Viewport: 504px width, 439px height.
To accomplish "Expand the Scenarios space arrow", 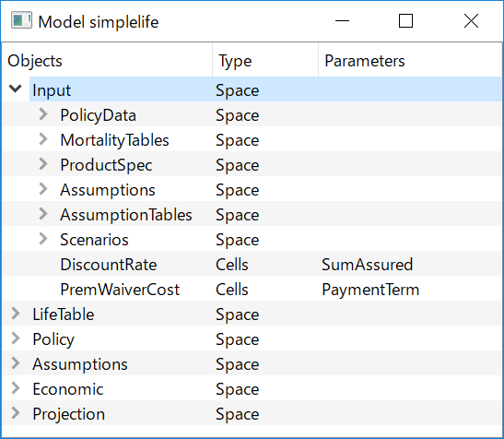I will [43, 239].
